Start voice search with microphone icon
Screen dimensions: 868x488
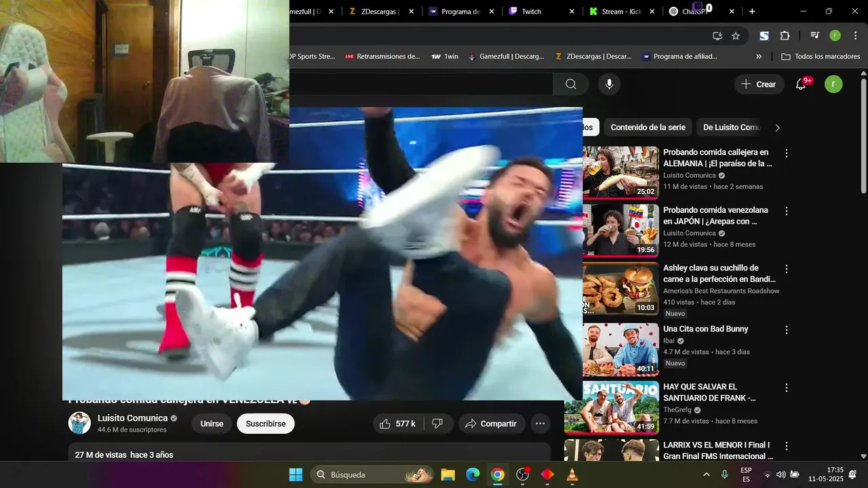[x=609, y=84]
